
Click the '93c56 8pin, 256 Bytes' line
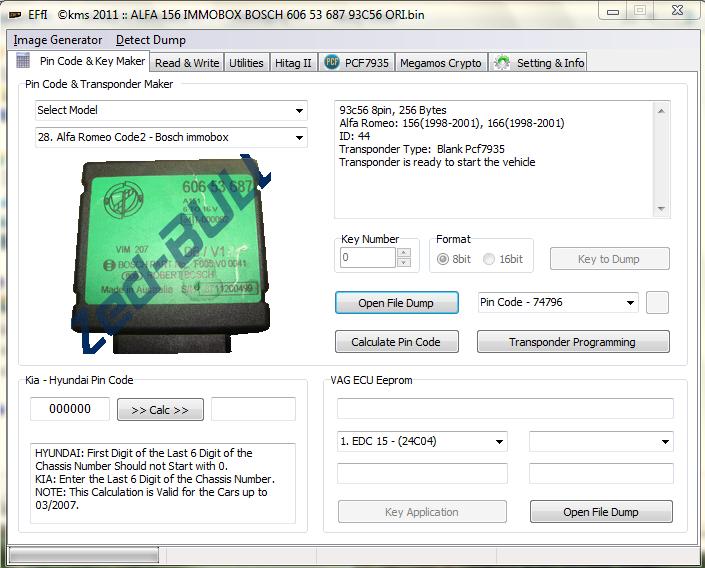(x=393, y=110)
